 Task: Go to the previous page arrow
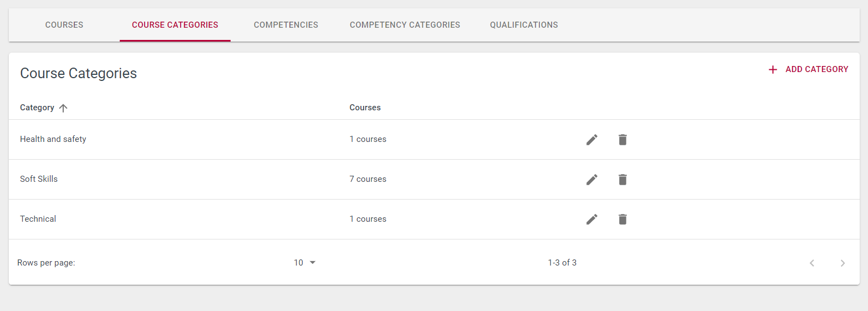(x=812, y=263)
